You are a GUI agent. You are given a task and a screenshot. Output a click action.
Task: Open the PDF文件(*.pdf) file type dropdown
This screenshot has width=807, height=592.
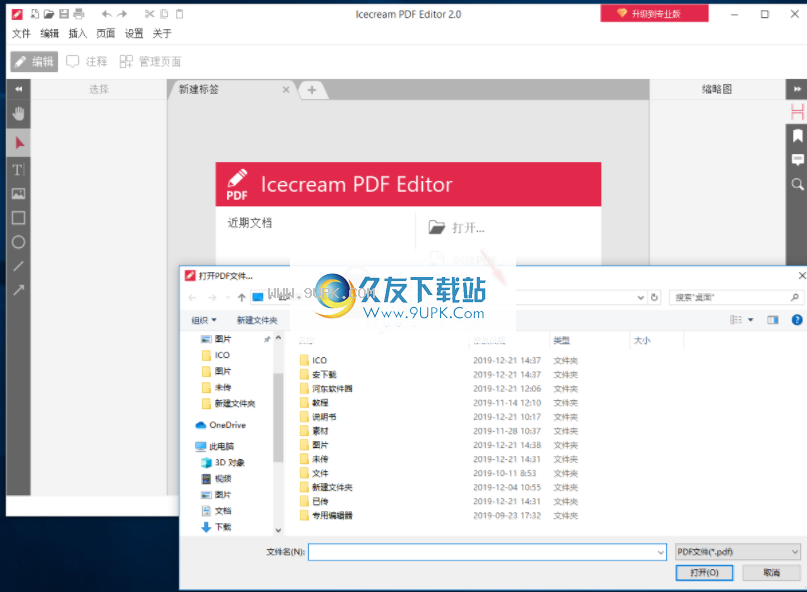coord(738,552)
